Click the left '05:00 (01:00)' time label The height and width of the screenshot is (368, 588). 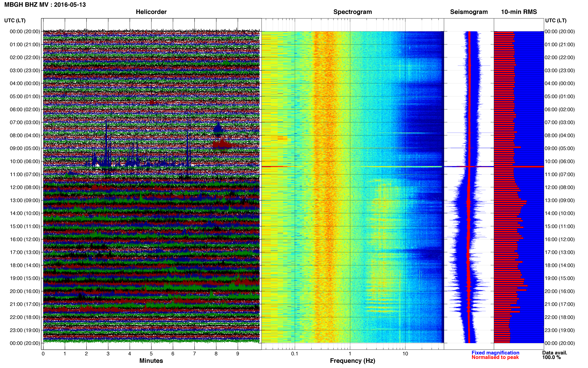coord(25,96)
